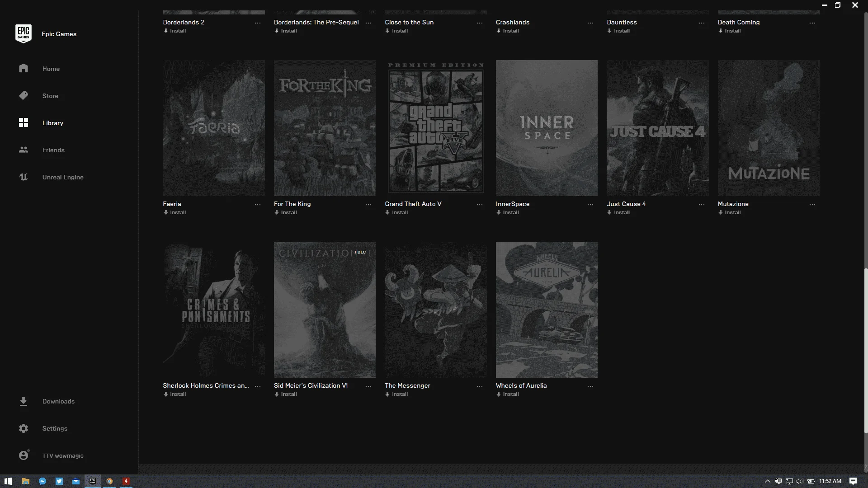This screenshot has width=868, height=488.
Task: Open options menu for Sid Meier's Civilization VI
Action: 368,386
